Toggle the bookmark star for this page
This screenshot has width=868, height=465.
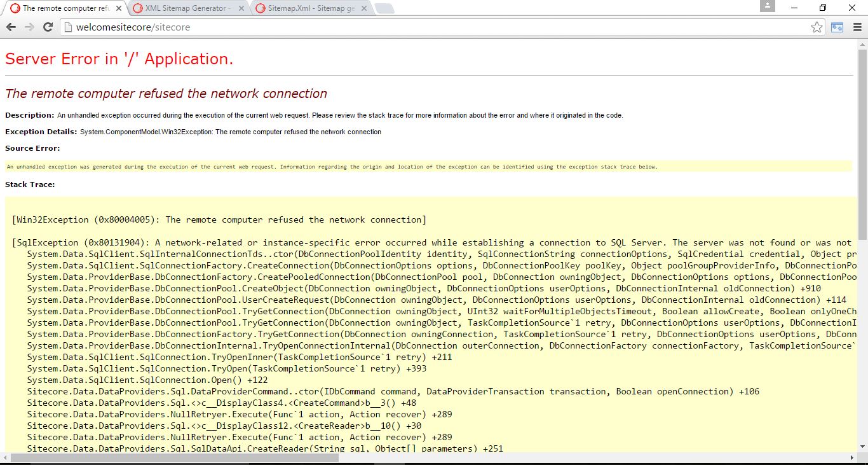(817, 27)
